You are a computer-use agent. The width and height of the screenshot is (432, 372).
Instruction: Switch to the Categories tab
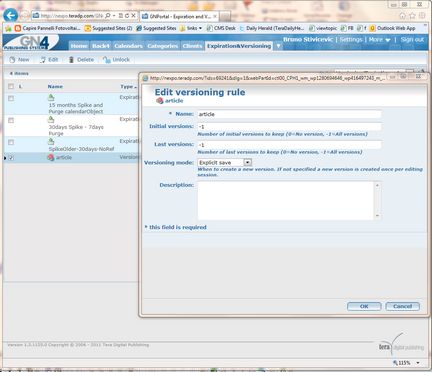coord(162,46)
